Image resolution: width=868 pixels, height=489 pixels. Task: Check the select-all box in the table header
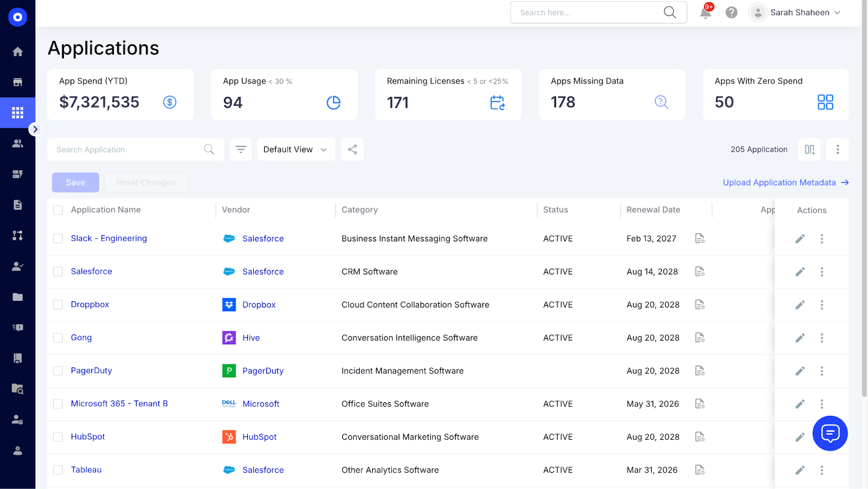click(58, 210)
